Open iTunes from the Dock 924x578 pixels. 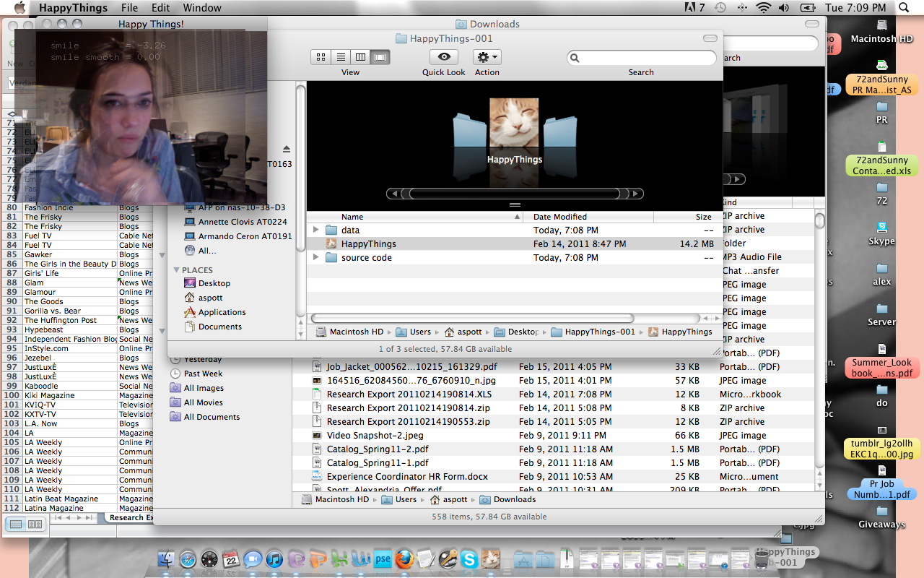274,558
